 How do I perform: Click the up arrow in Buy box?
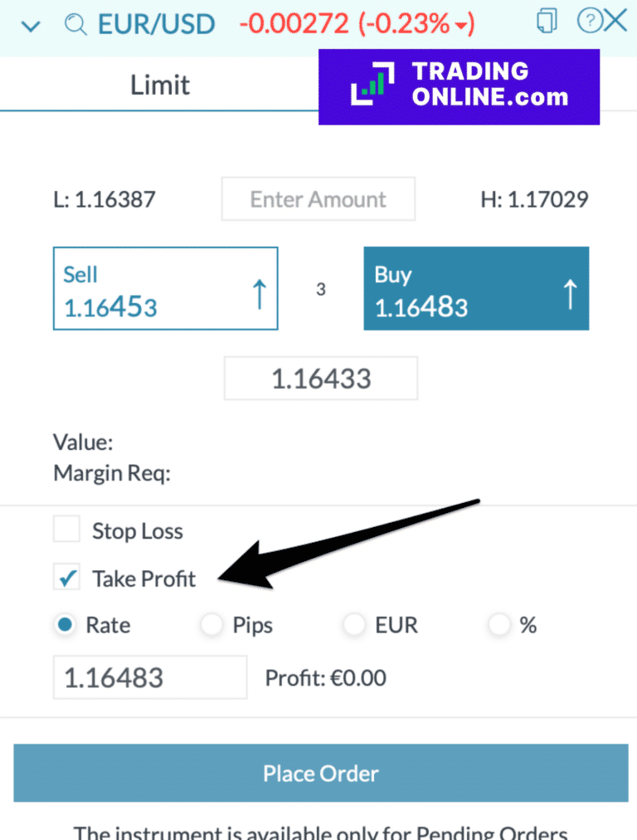(x=570, y=294)
